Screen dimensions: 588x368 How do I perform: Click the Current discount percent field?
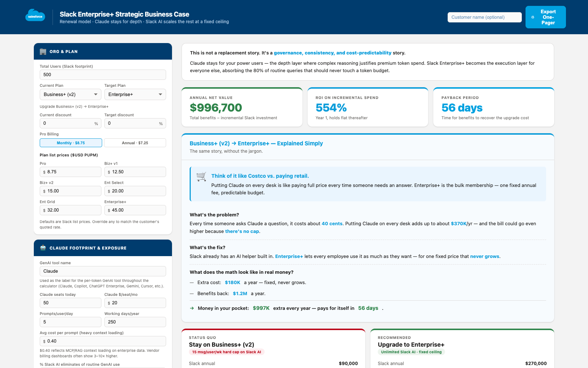71,123
